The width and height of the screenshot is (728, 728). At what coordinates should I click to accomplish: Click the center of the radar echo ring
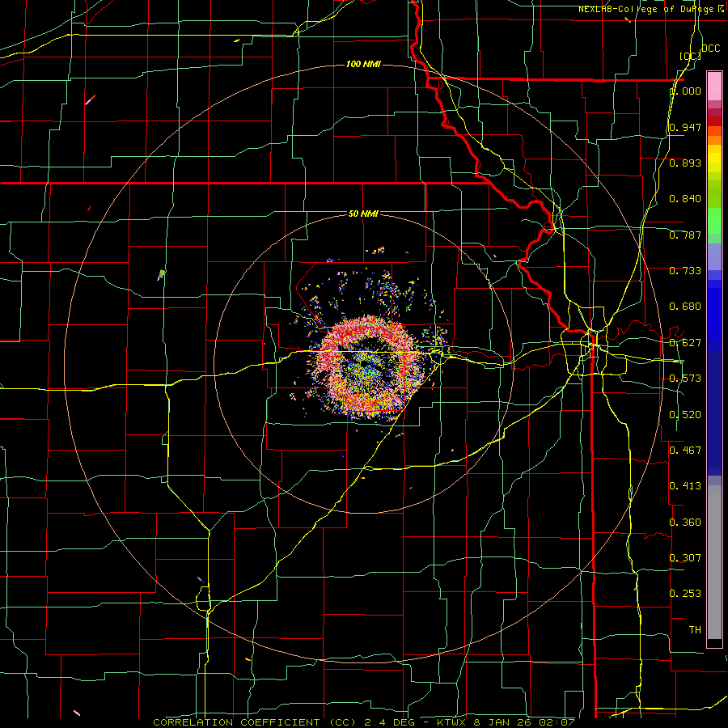366,366
